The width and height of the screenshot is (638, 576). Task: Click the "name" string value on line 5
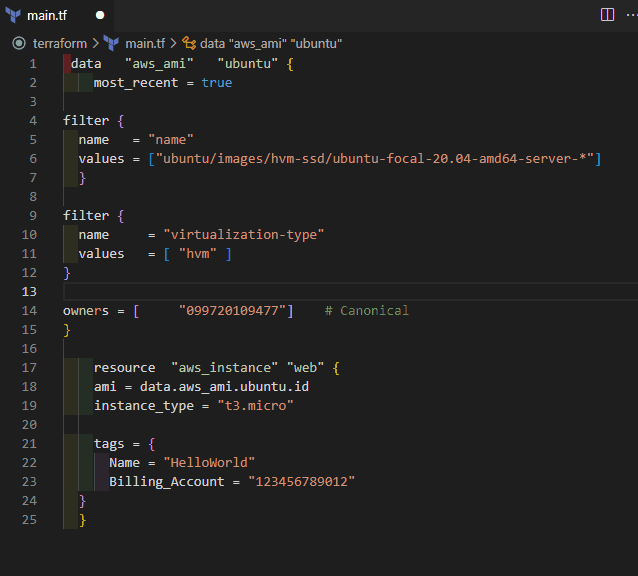171,140
